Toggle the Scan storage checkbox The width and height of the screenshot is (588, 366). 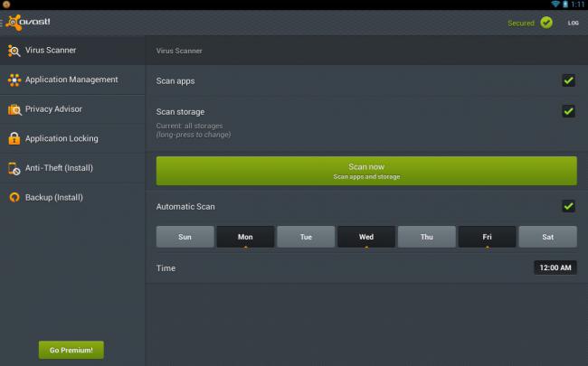coord(568,111)
